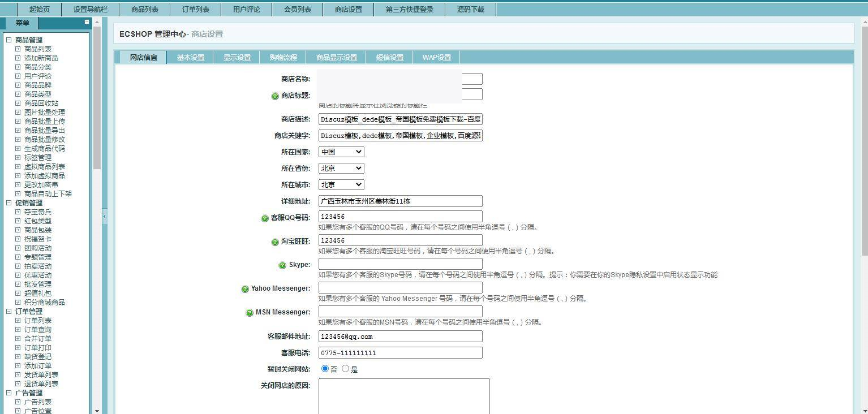Click inside the 客服电话 input field
Image resolution: width=868 pixels, height=414 pixels.
click(x=400, y=352)
